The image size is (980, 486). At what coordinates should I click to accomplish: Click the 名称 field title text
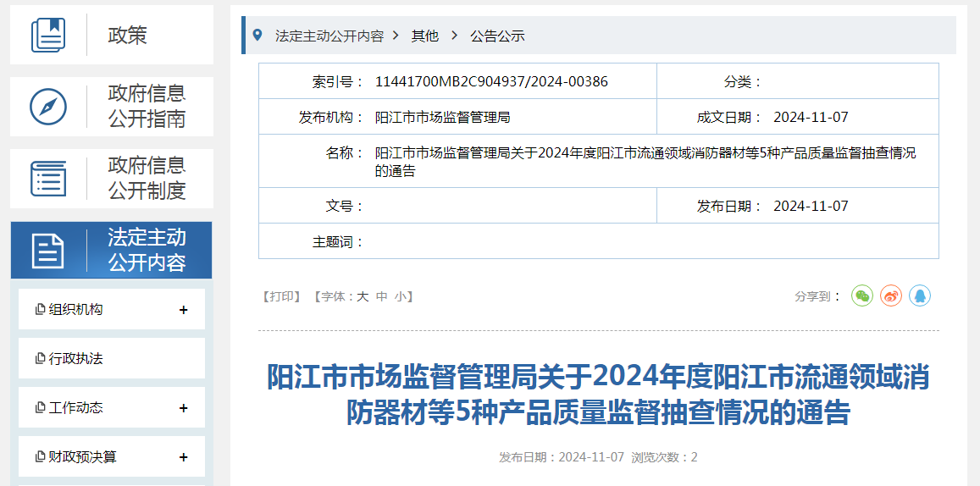point(645,162)
